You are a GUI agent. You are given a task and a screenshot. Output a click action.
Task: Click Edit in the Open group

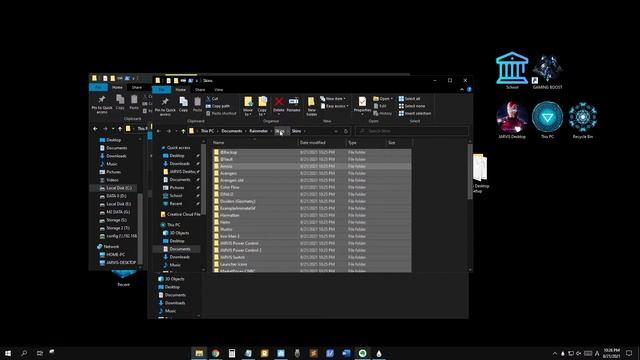[x=380, y=106]
